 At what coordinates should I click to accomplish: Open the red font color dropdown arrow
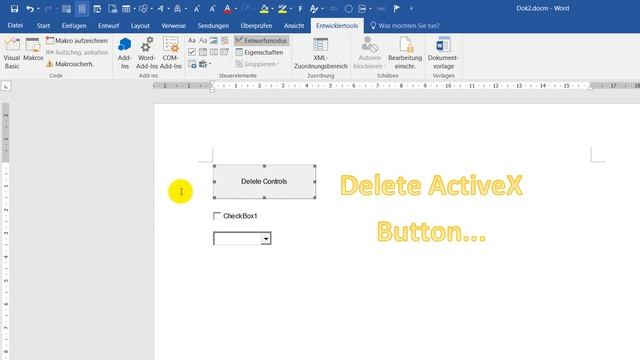click(x=236, y=9)
